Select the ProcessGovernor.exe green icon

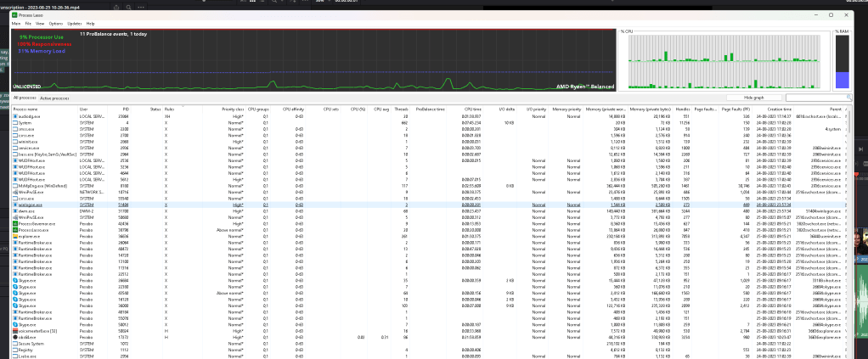(x=15, y=223)
